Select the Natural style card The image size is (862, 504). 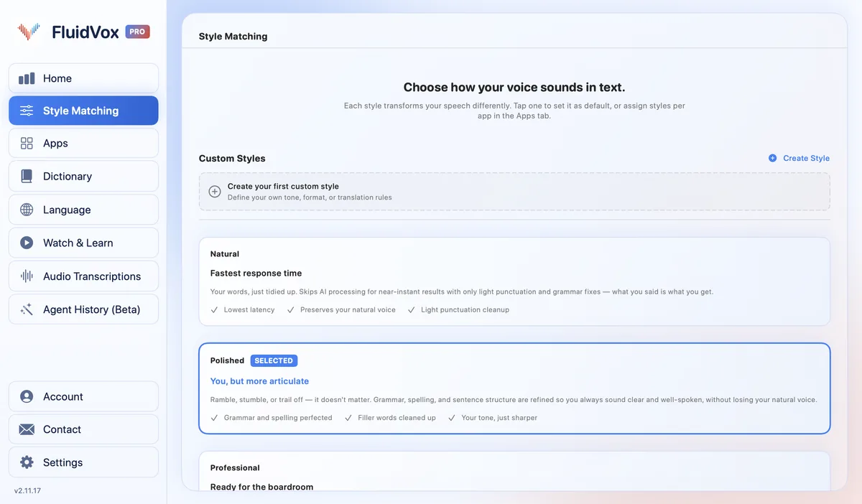[x=514, y=281]
